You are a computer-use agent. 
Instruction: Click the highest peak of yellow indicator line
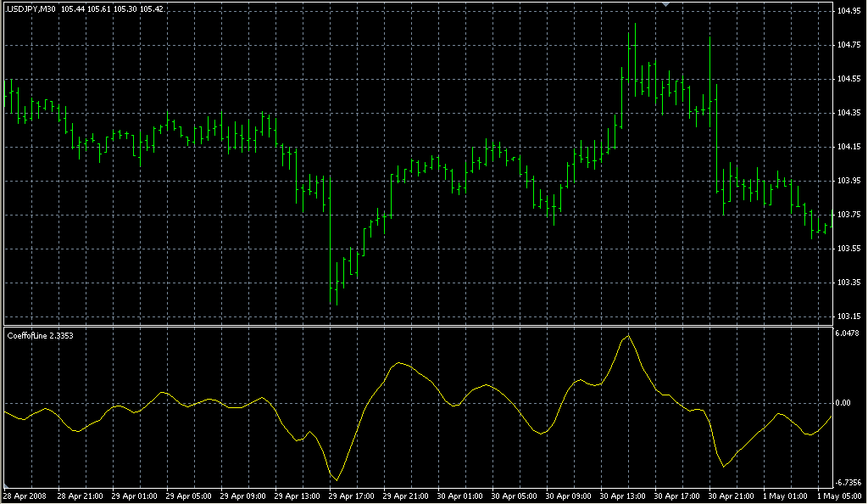click(628, 336)
